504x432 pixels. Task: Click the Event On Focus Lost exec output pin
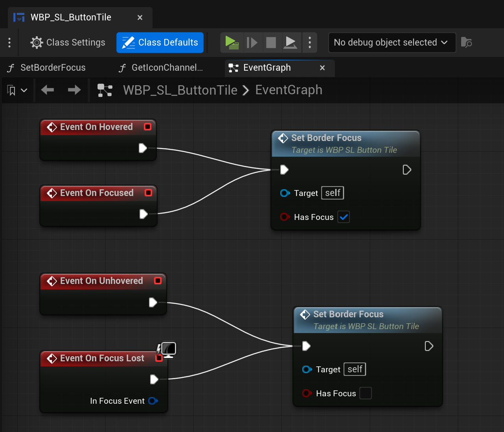[154, 379]
